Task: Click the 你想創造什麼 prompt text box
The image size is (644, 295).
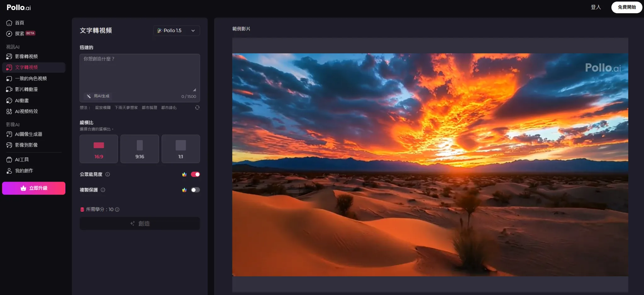Action: 140,73
